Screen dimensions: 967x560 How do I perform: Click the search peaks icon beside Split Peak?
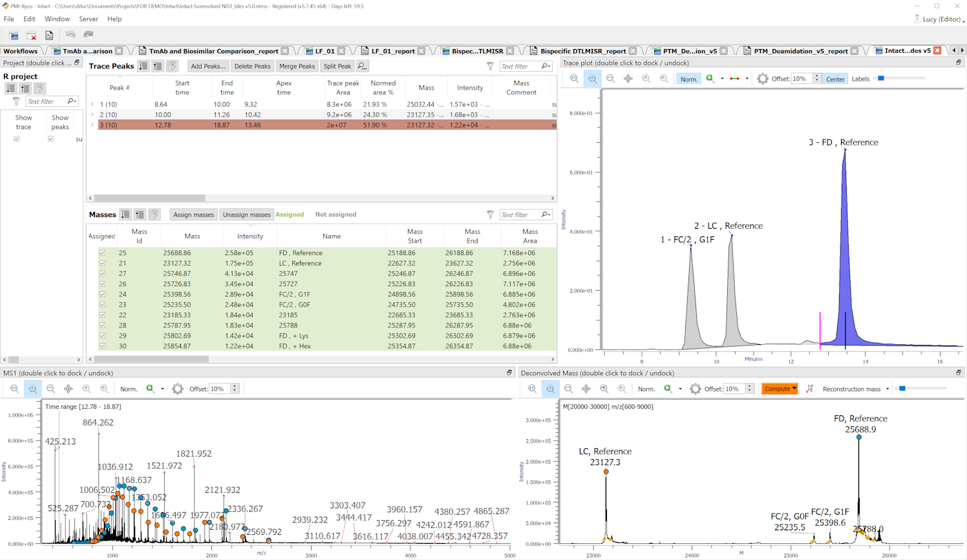pos(363,66)
